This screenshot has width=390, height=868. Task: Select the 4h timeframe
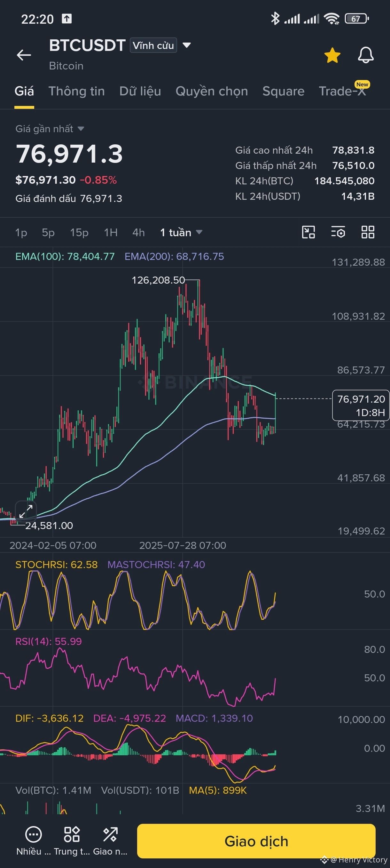coord(139,232)
